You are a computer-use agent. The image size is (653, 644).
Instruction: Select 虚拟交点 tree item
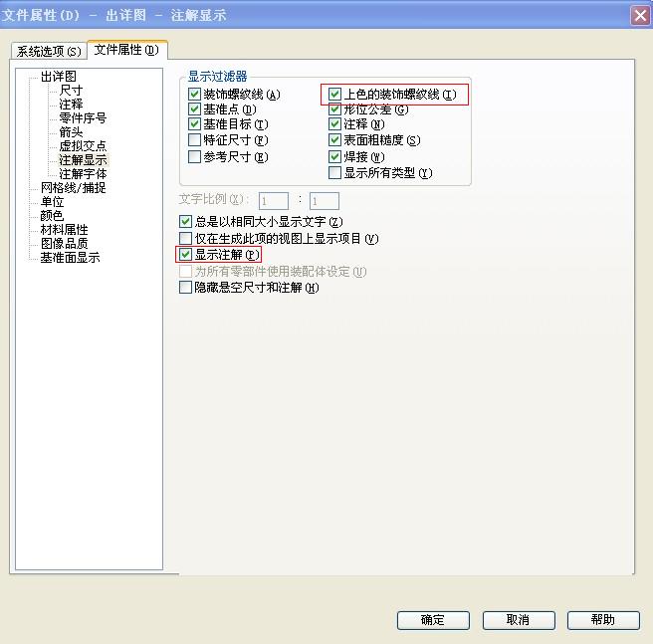[x=83, y=145]
